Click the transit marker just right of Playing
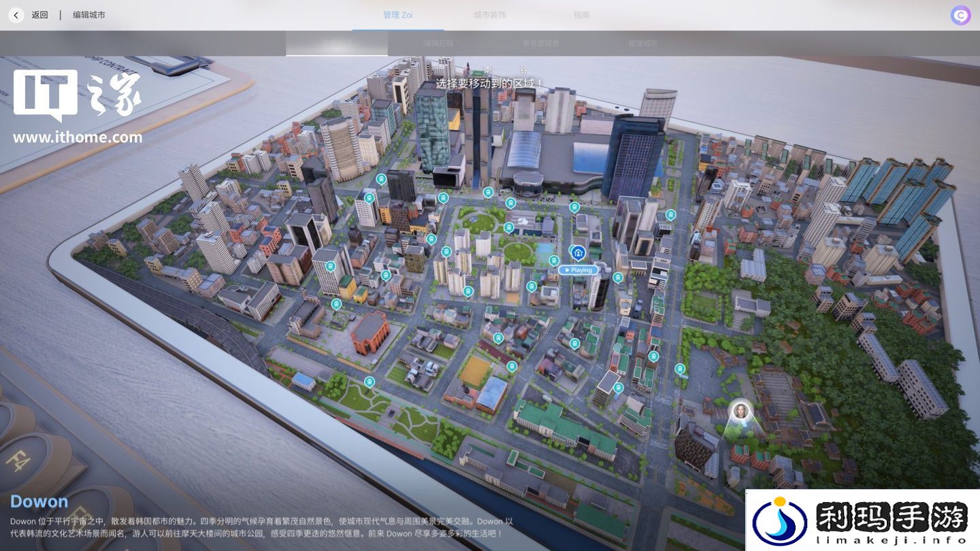This screenshot has width=980, height=551. coord(618,278)
